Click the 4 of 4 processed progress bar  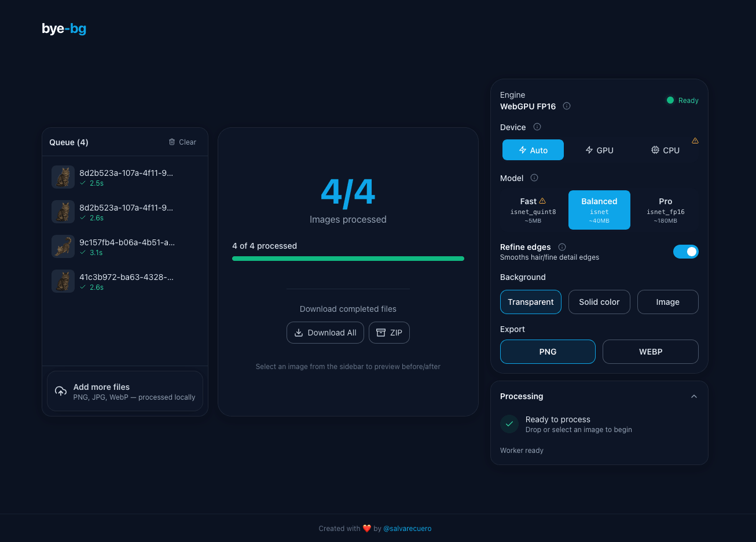point(348,259)
